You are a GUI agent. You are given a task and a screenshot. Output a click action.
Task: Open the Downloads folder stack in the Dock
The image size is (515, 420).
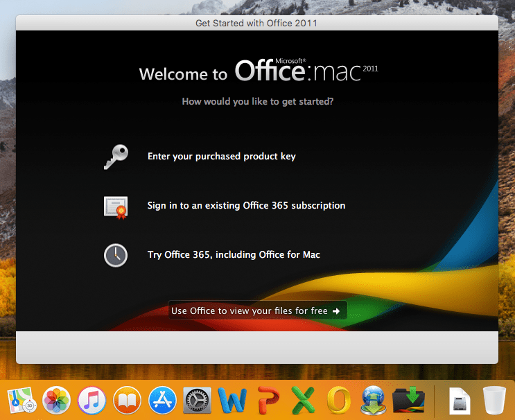click(408, 401)
